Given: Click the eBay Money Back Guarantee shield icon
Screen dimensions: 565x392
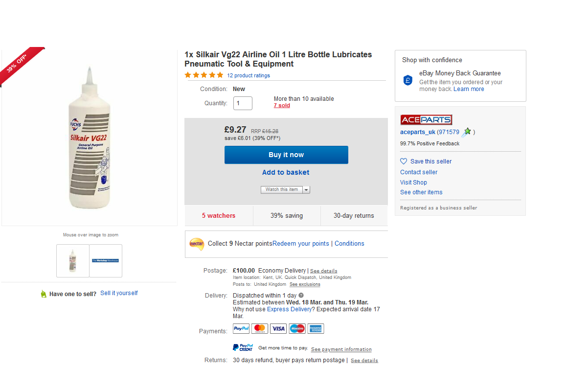Looking at the screenshot, I should point(408,80).
